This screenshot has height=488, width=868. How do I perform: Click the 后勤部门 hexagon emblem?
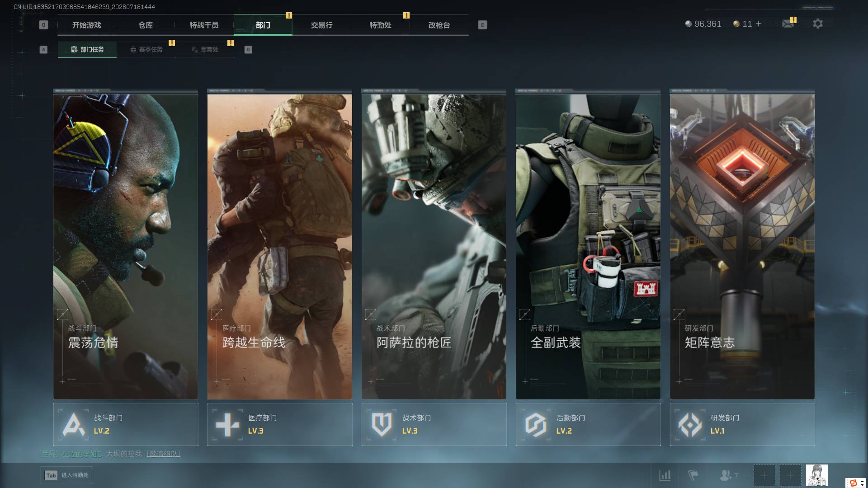pos(536,425)
